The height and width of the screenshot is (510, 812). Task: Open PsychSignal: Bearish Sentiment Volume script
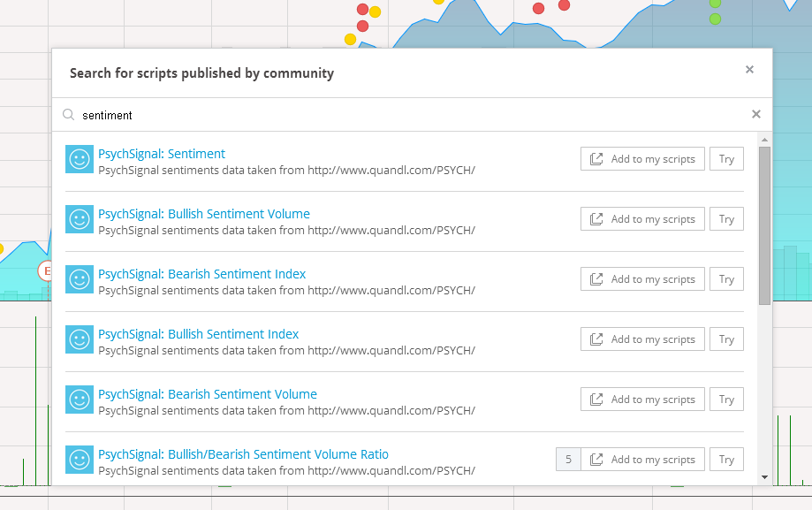(x=208, y=394)
